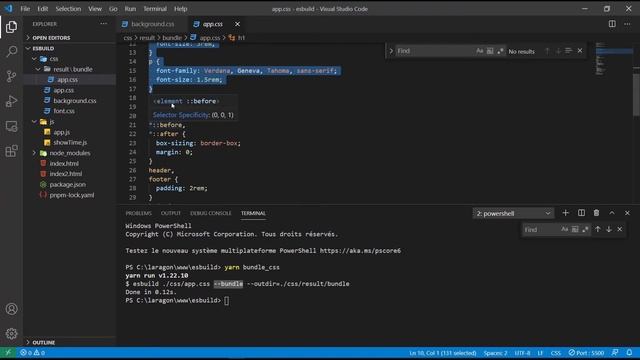Screen dimensions: 640x360
Task: Click the line and column position indicator
Action: 443,353
